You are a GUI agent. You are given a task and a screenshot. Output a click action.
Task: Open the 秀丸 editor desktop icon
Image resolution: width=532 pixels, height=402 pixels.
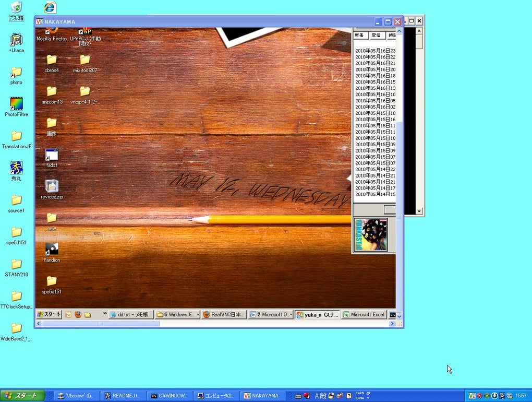point(16,168)
